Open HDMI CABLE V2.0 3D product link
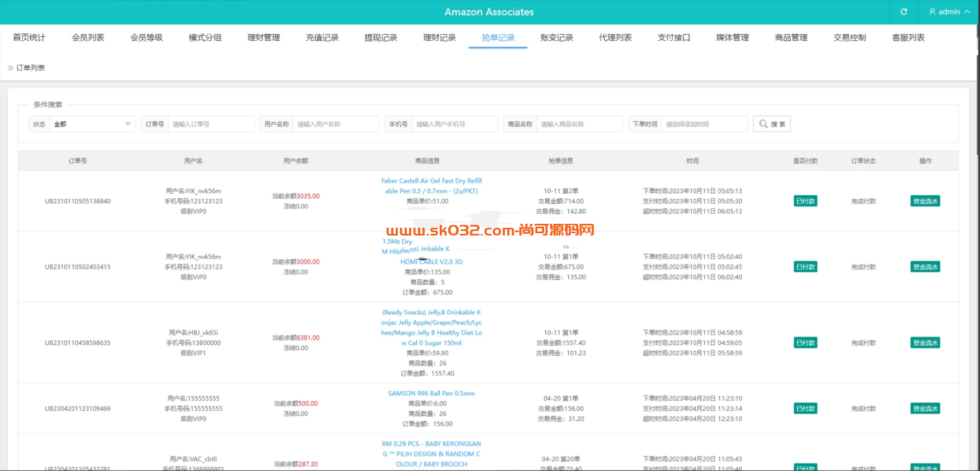Image resolution: width=980 pixels, height=471 pixels. coord(431,262)
